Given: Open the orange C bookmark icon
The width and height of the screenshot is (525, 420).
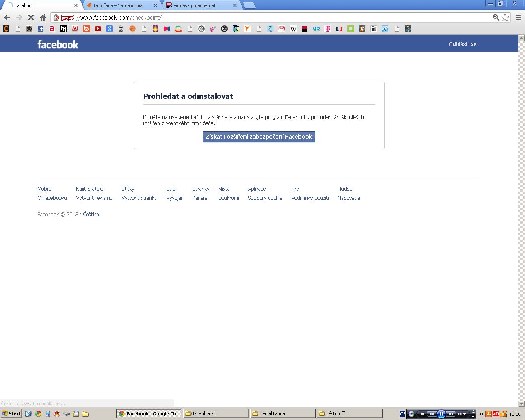Looking at the screenshot, I should (6, 29).
